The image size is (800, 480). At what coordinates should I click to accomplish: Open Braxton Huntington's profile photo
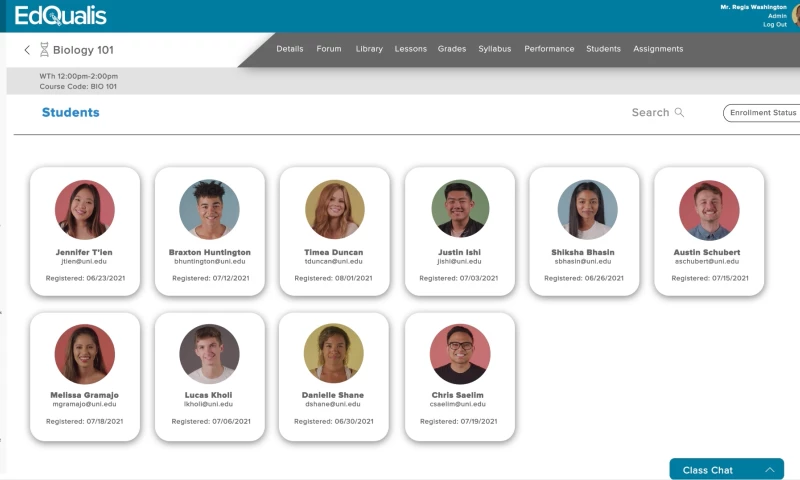tap(209, 210)
